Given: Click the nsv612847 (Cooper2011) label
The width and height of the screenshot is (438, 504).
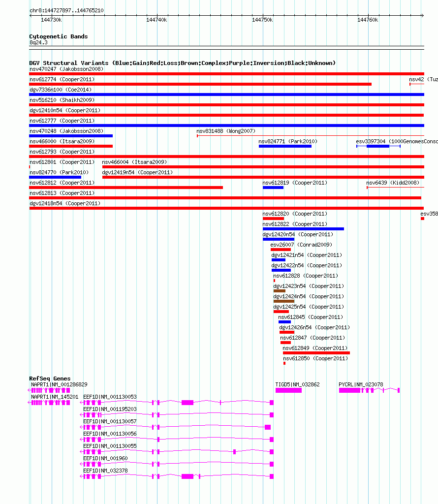Looking at the screenshot, I should [x=313, y=338].
